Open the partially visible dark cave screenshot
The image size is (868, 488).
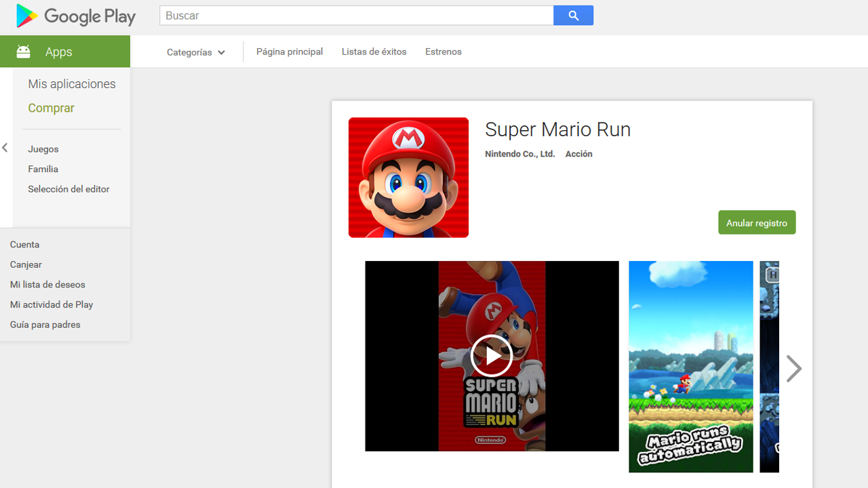[x=769, y=367]
